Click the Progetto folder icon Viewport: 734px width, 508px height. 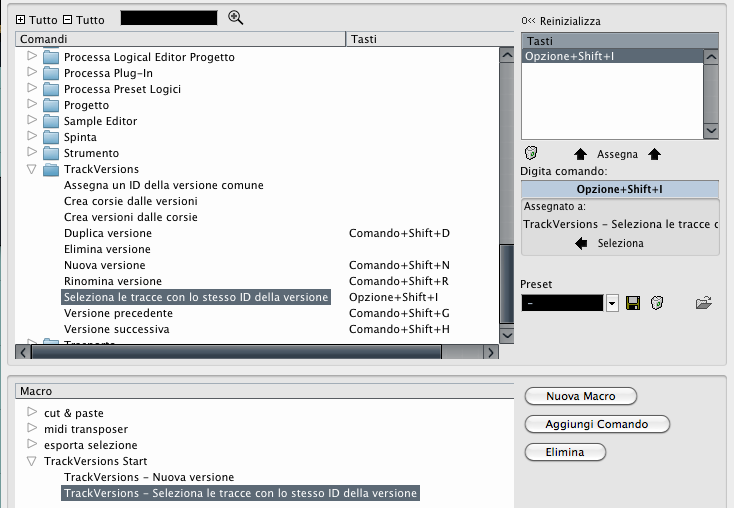(51, 105)
